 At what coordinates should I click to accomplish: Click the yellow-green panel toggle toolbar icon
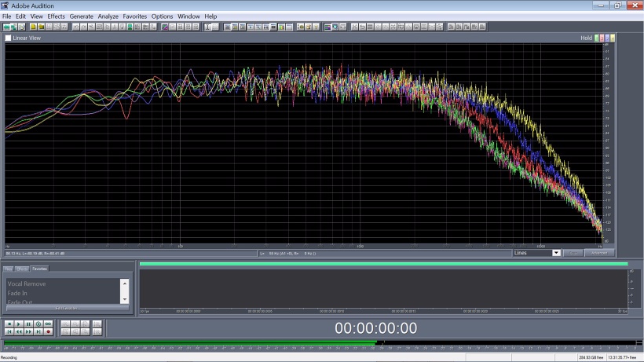tap(281, 27)
